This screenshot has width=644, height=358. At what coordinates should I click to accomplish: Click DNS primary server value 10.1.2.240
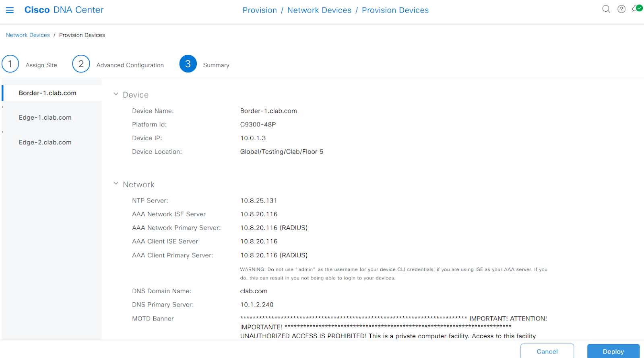pyautogui.click(x=257, y=305)
